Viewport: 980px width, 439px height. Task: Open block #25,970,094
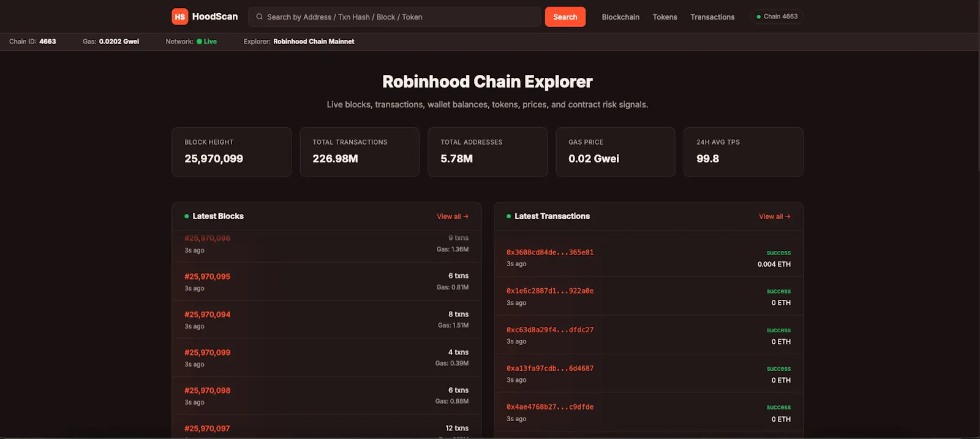point(207,315)
